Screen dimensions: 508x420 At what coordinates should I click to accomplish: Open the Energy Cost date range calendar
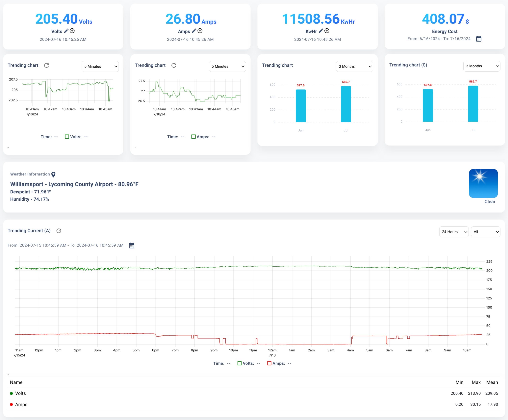coord(478,39)
